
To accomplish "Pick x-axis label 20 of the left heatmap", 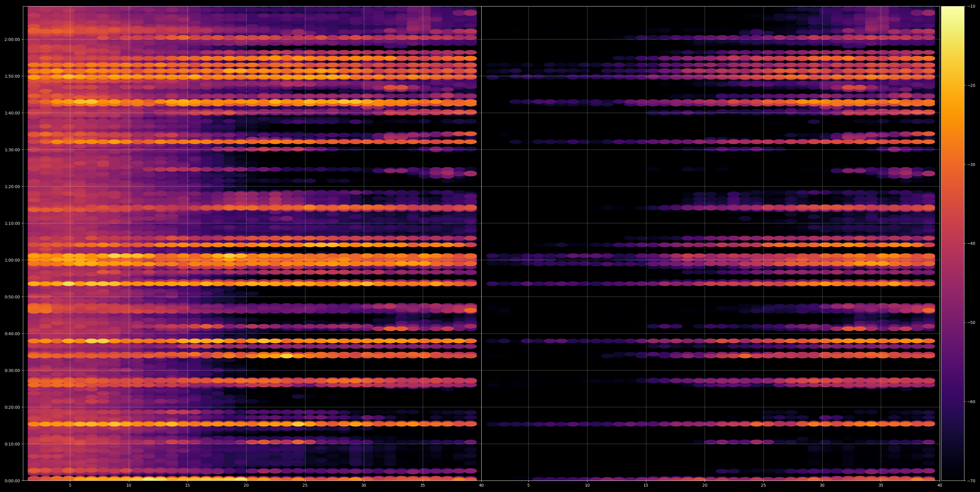I will point(246,486).
